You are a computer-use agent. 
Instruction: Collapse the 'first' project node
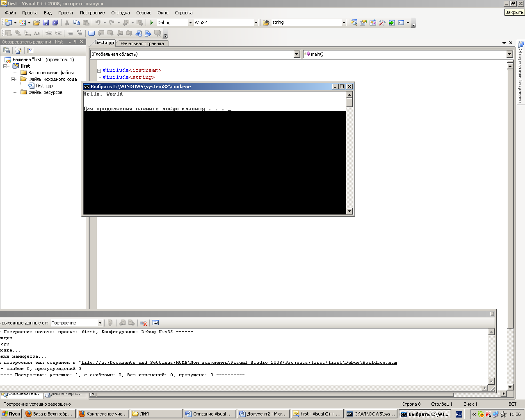tap(5, 66)
